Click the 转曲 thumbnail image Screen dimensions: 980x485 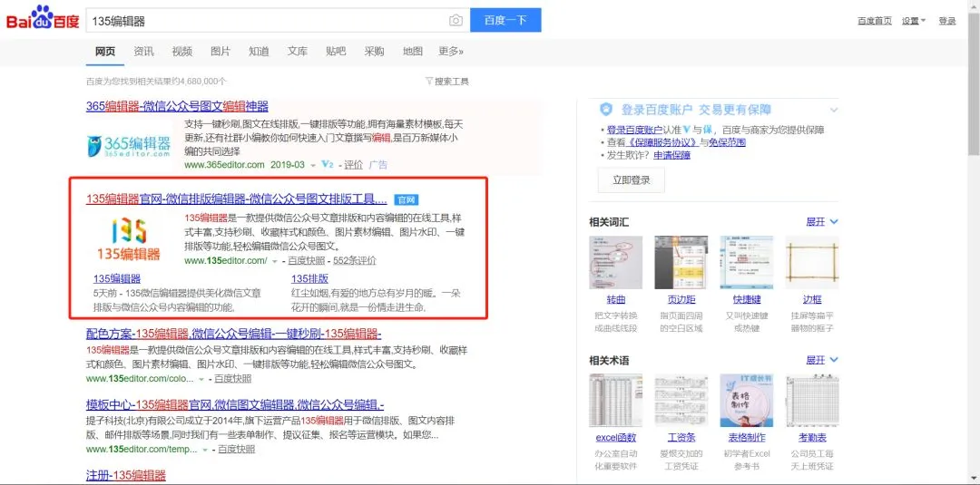615,262
